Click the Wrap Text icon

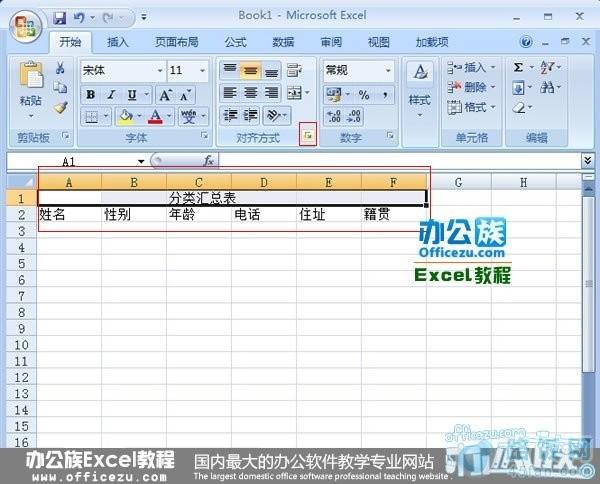pyautogui.click(x=294, y=70)
